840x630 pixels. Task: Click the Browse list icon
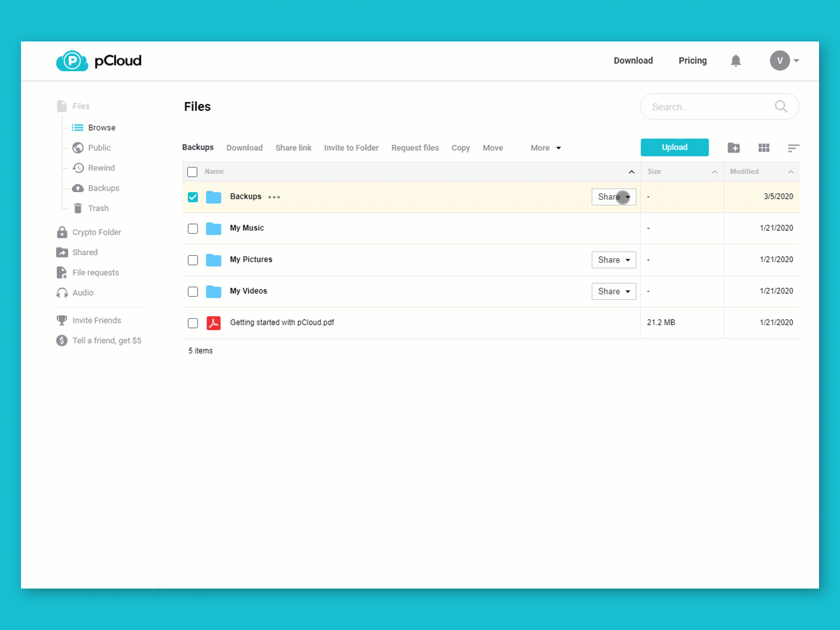78,128
